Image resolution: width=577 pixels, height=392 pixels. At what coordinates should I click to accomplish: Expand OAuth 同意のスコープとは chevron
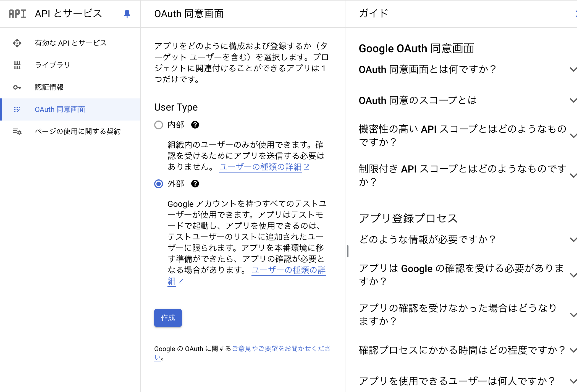(573, 100)
